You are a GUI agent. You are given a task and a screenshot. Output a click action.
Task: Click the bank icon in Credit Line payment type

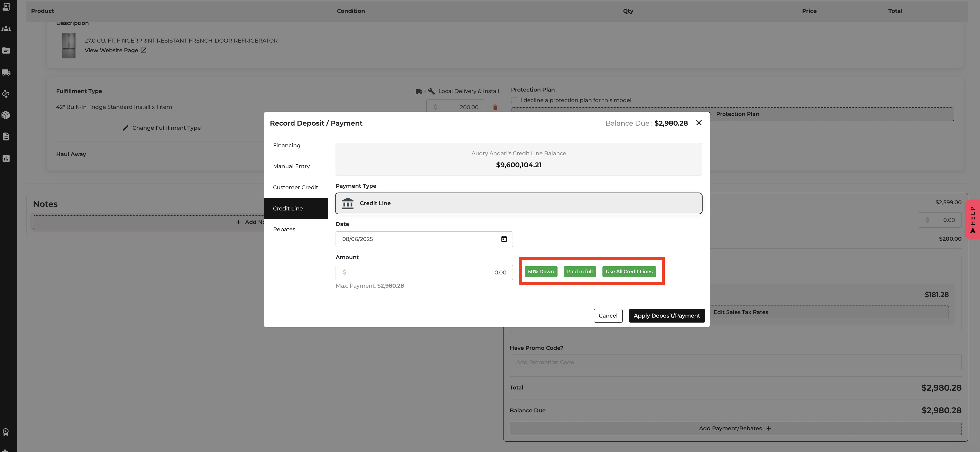(x=348, y=203)
